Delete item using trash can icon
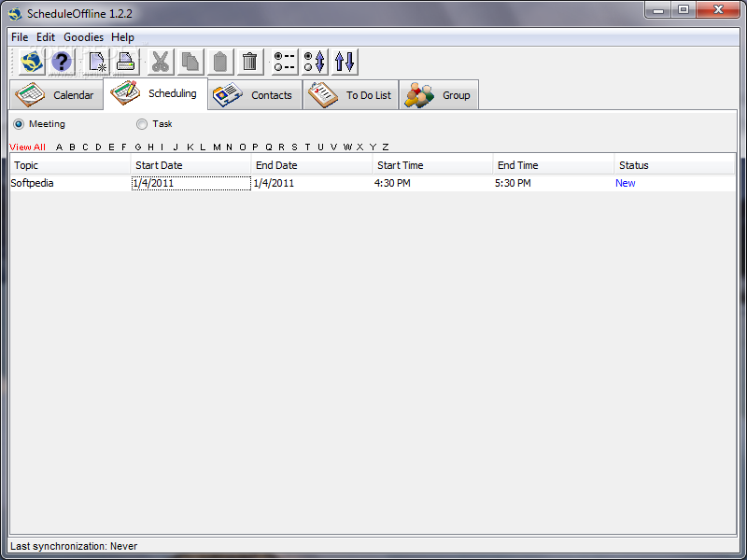The width and height of the screenshot is (747, 560). (250, 62)
